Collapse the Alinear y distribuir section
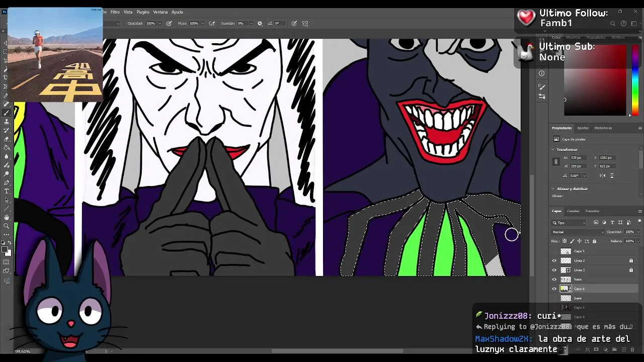The image size is (644, 362). [x=553, y=189]
